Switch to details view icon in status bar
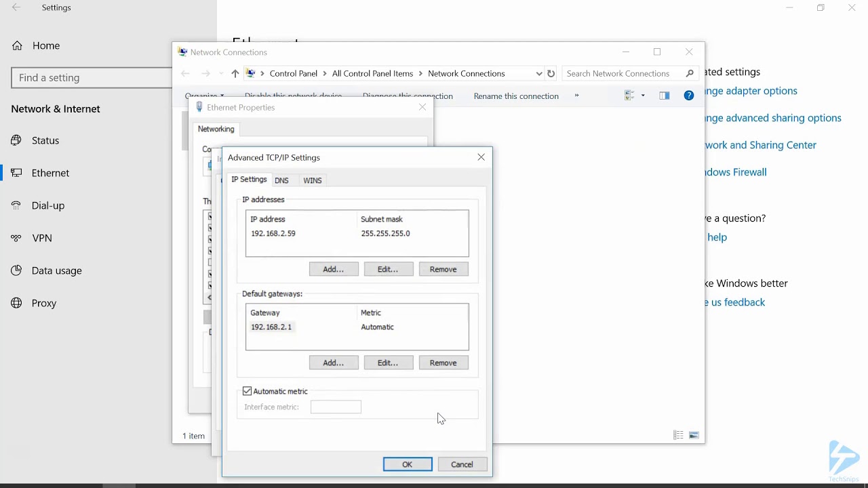 (678, 435)
